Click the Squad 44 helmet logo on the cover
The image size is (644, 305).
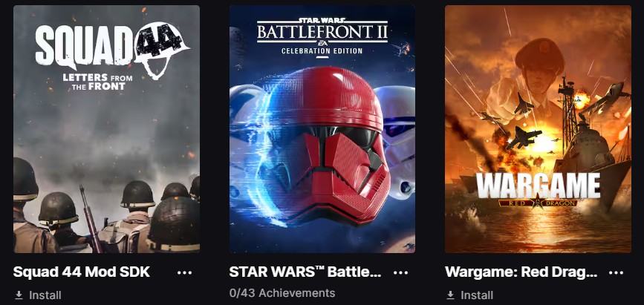coord(162,50)
